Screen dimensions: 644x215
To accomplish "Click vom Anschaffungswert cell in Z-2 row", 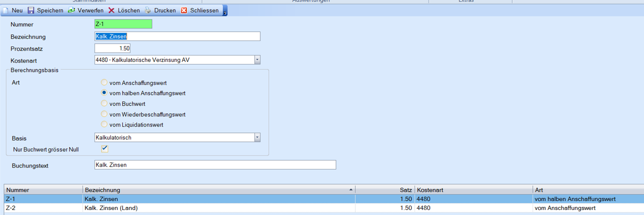I will pyautogui.click(x=588, y=207).
